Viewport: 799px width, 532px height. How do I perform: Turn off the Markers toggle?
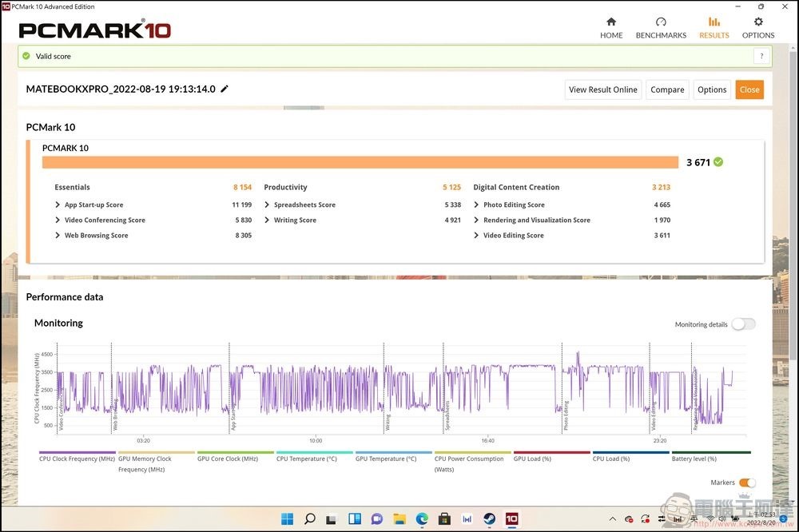point(746,482)
